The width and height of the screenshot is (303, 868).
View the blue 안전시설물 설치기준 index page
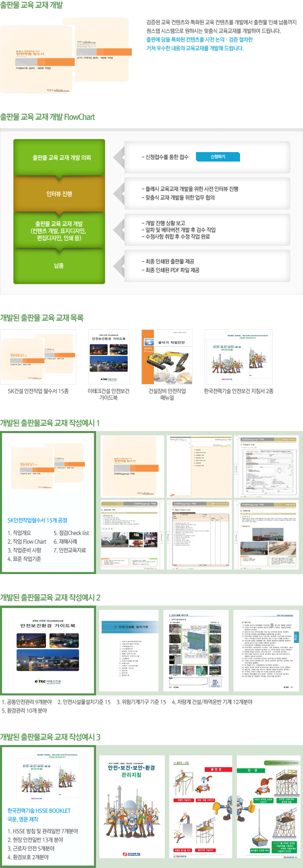click(131, 650)
